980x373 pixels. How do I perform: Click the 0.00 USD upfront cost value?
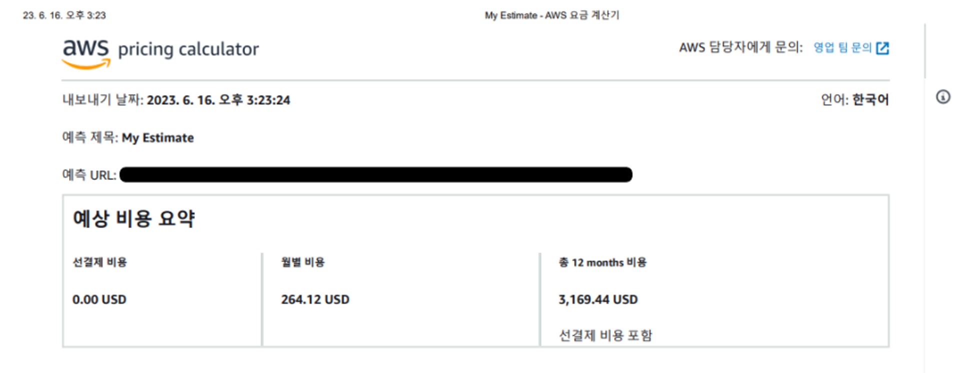99,299
